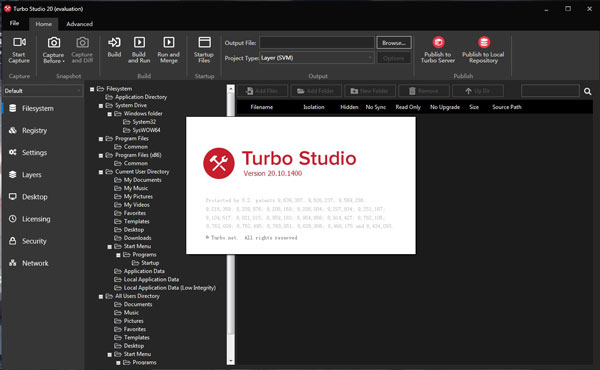The image size is (600, 370).
Task: Click the Run and Merge icon
Action: [x=169, y=42]
